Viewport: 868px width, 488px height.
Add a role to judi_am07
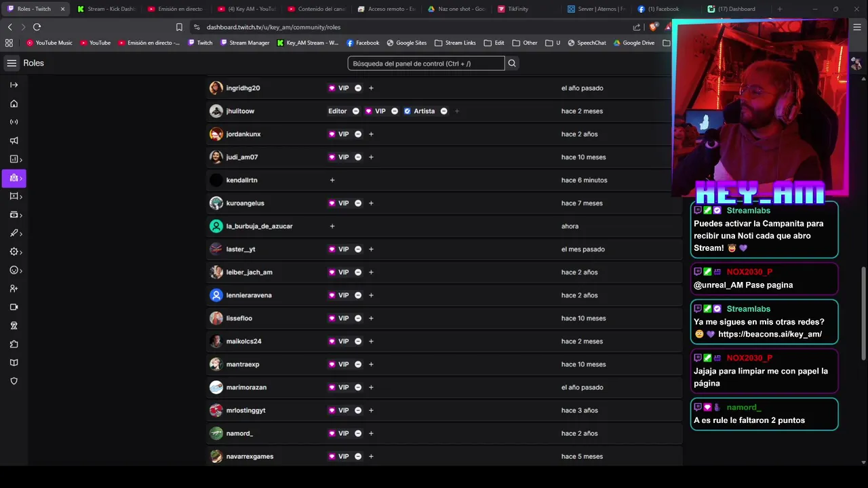click(x=371, y=157)
